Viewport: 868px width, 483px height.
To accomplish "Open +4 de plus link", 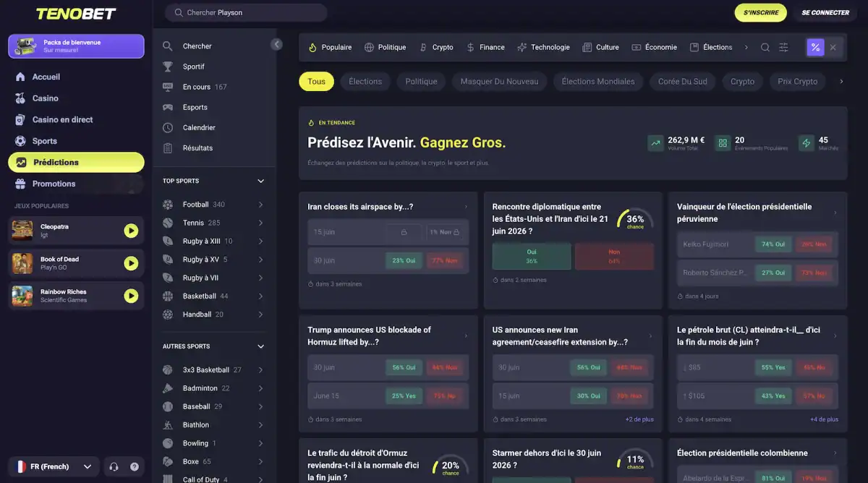I will [x=824, y=419].
